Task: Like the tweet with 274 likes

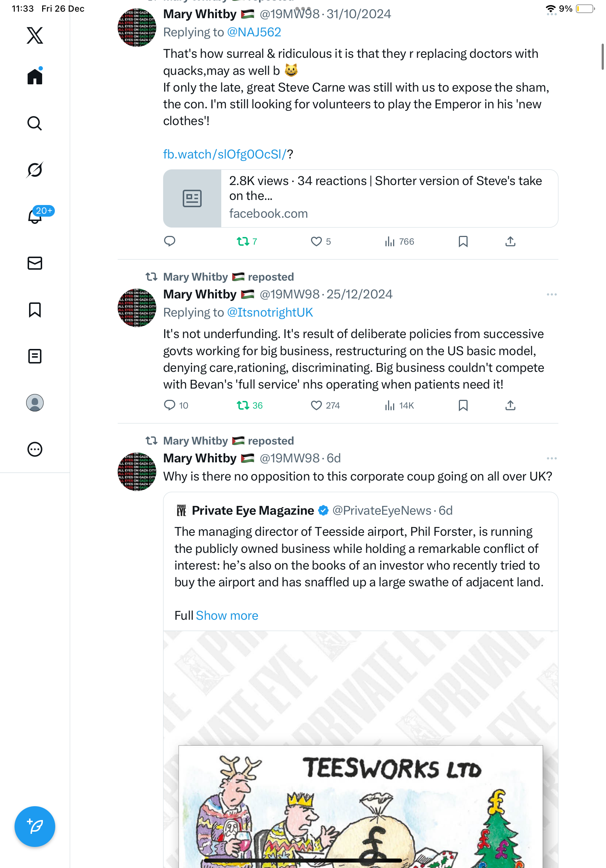Action: 316,406
